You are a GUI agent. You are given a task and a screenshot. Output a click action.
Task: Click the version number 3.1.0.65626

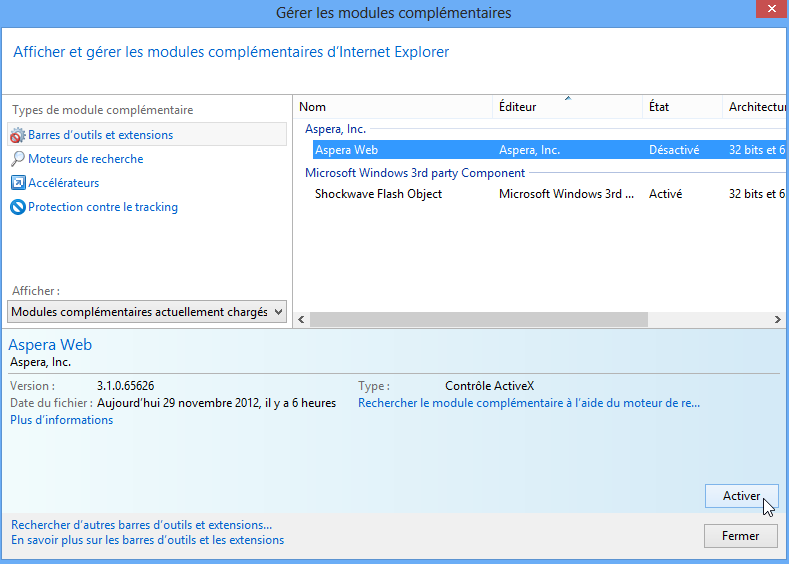pos(125,386)
